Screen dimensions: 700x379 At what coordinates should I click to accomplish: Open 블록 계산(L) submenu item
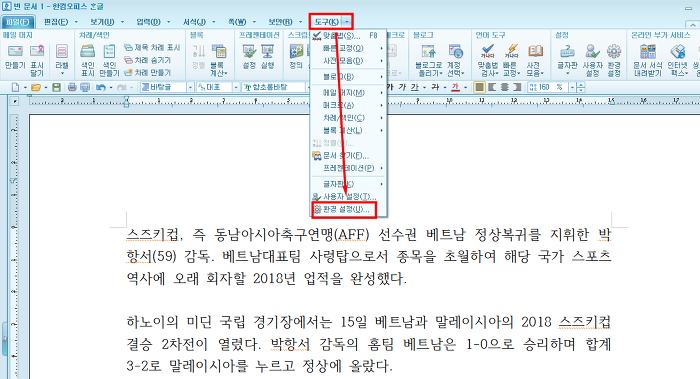pos(348,130)
